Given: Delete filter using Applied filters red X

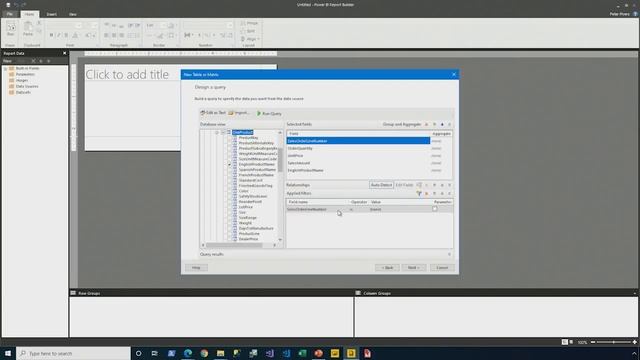Looking at the screenshot, I should [427, 193].
